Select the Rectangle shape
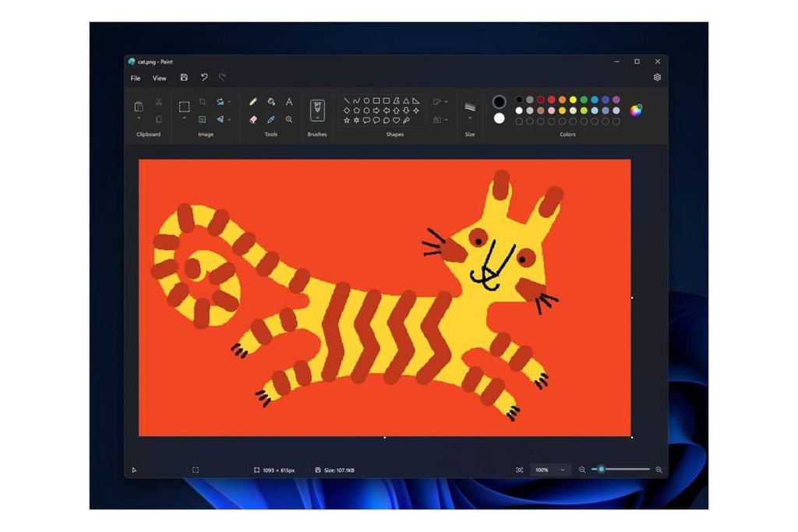The width and height of the screenshot is (798, 532). 376,101
